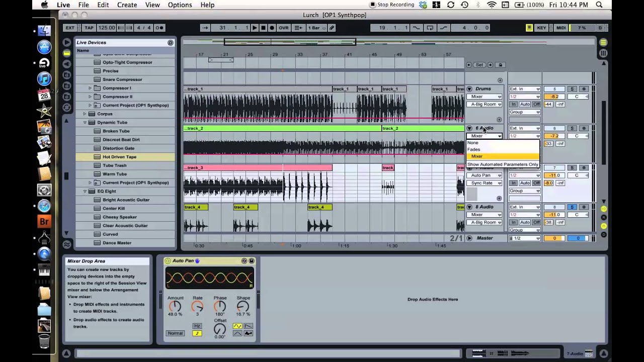644x362 pixels.
Task: Choose None in the open dropdown list
Action: click(x=503, y=143)
